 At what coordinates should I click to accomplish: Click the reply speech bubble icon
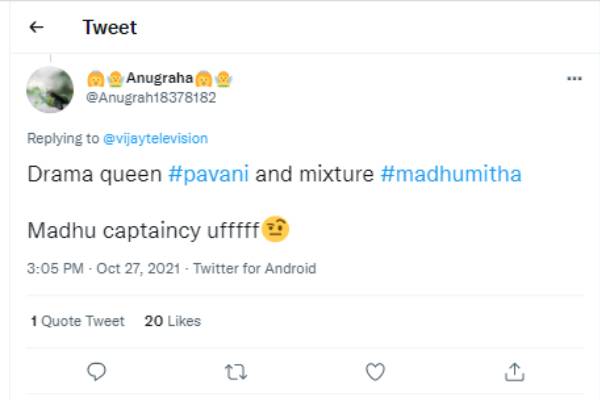[97, 372]
